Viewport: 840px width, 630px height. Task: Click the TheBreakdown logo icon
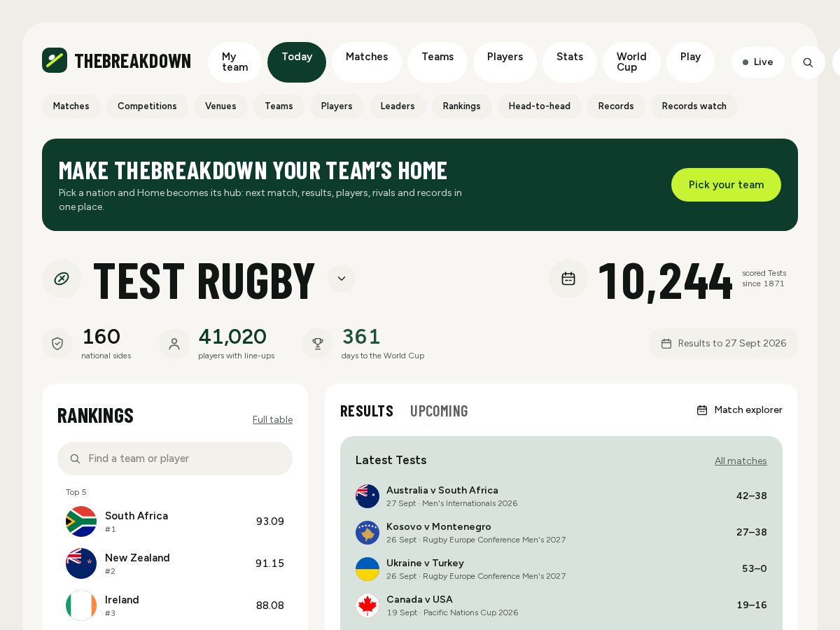55,60
